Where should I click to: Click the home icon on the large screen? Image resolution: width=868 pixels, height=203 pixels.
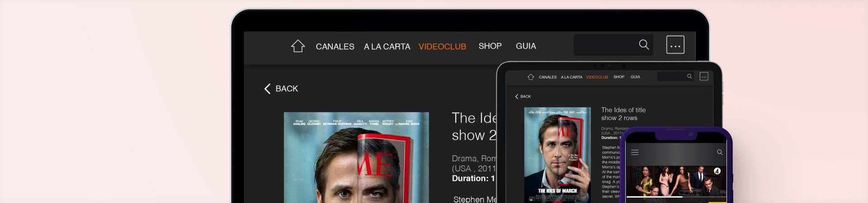pos(298,46)
